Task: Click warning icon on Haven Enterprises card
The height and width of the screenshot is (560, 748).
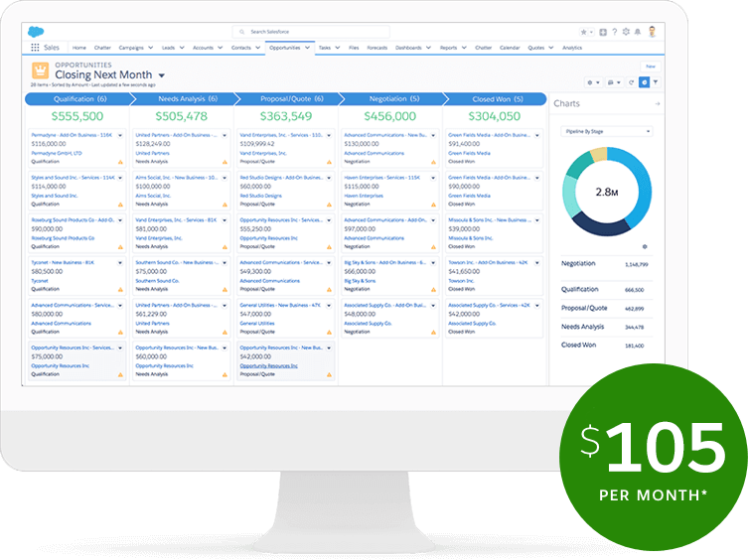Action: [x=433, y=205]
